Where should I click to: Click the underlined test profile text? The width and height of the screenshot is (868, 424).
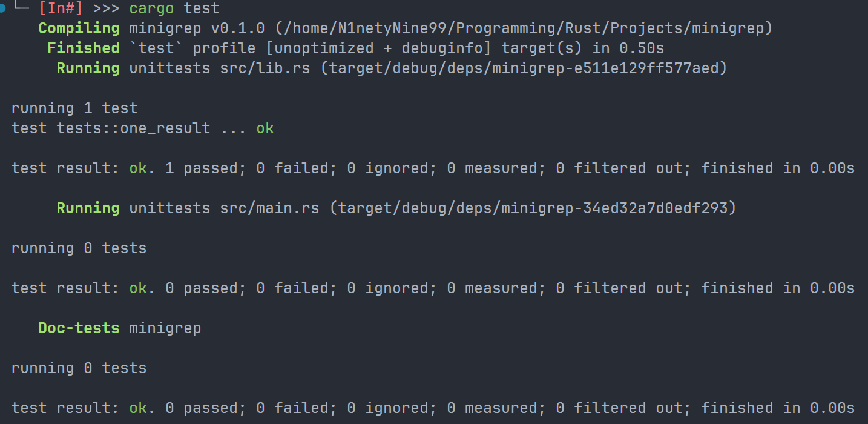click(311, 48)
